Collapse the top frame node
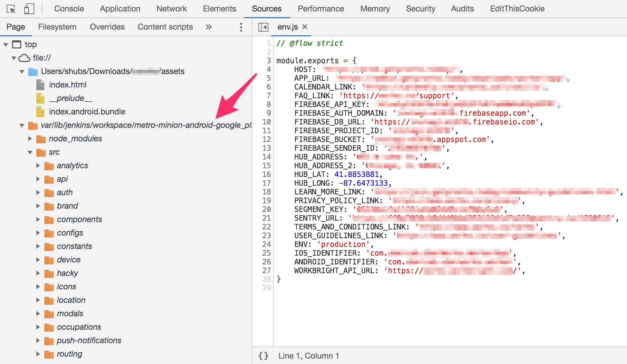This screenshot has height=364, width=627. [6, 44]
